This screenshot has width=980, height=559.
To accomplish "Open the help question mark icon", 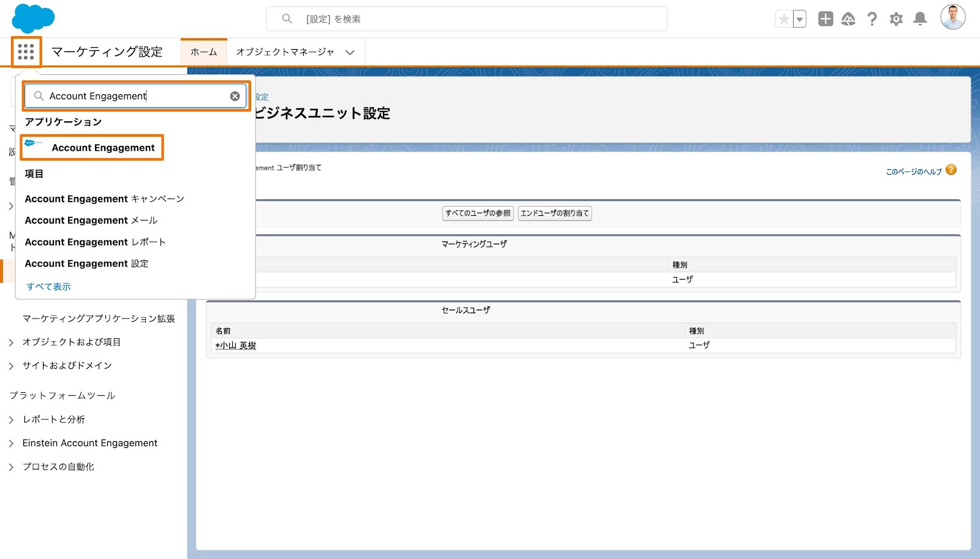I will tap(872, 19).
